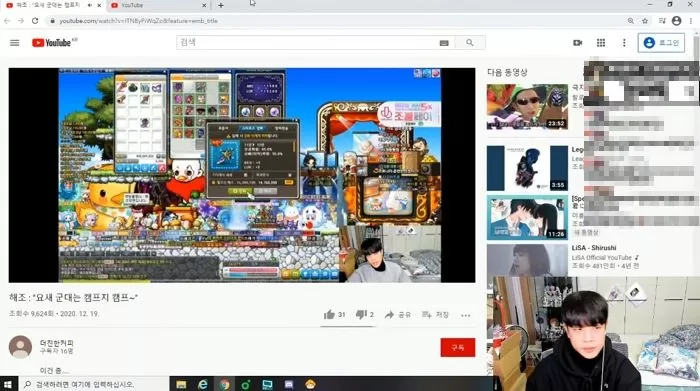Open File Explorer from taskbar
The height and width of the screenshot is (391, 700).
tap(181, 384)
